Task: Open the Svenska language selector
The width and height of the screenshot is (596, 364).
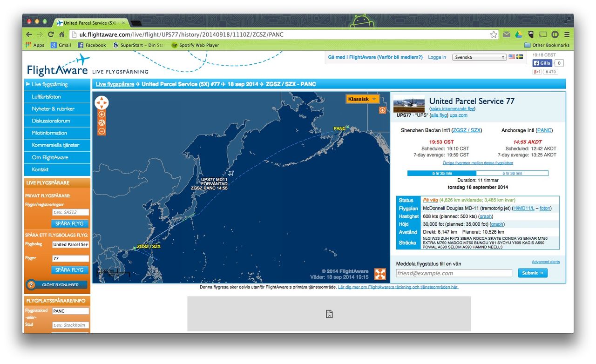Action: [x=480, y=57]
